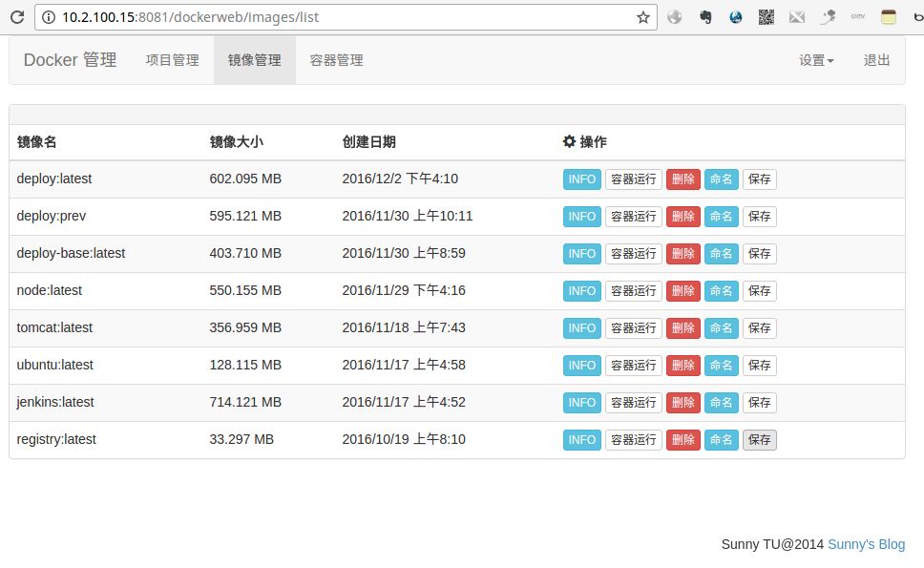Screen dimensions: 924x568
Task: Bookmark this page using the star icon
Action: 643,18
